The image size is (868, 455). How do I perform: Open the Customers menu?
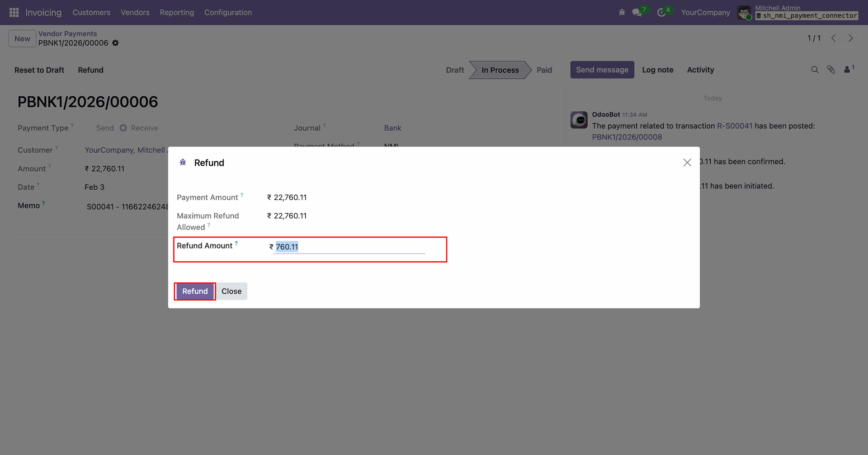click(91, 12)
